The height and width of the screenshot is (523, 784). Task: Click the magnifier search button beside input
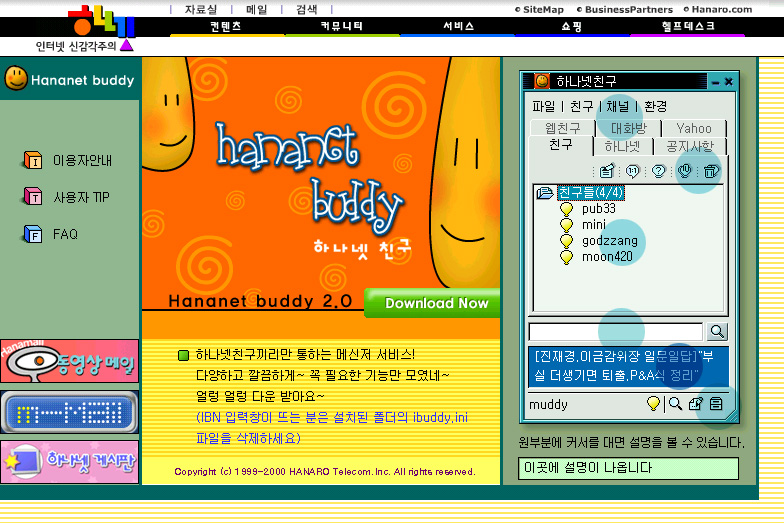[x=716, y=331]
